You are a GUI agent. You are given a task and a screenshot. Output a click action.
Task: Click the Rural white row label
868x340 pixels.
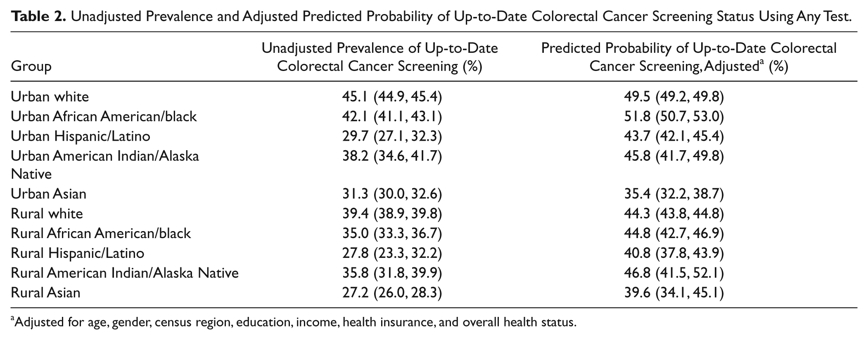coord(47,213)
